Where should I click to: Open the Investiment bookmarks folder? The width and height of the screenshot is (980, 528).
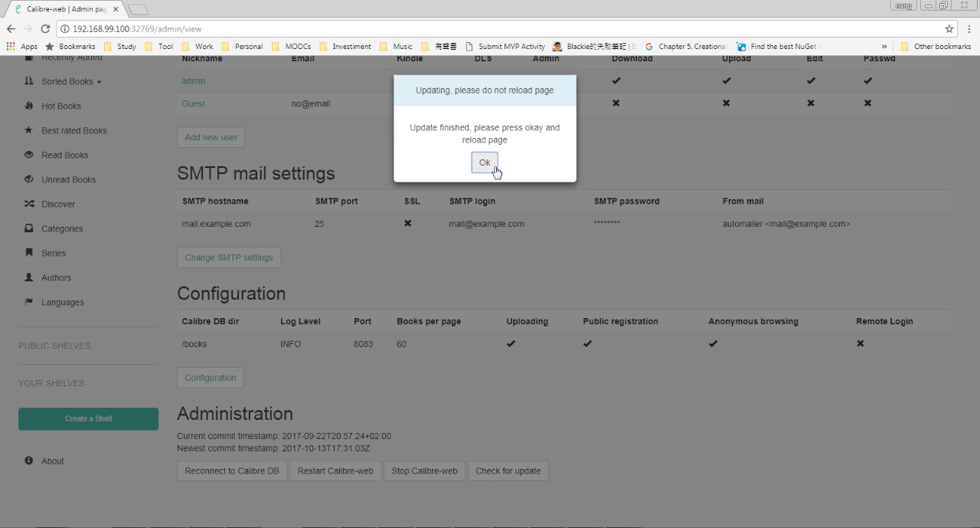tap(345, 46)
